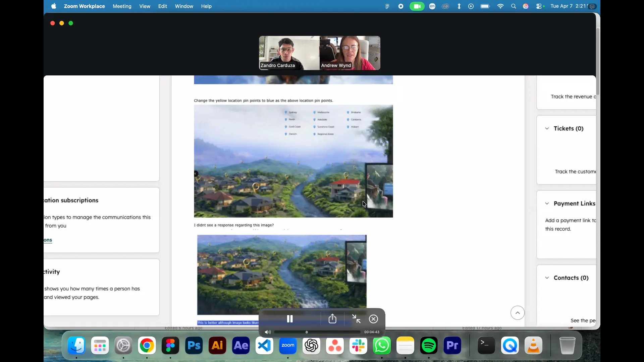
Task: Open System Settings from the Dock
Action: (x=123, y=345)
